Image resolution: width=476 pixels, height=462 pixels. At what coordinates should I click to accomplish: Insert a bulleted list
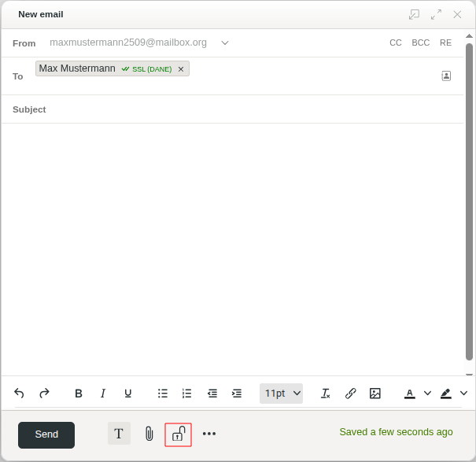[x=162, y=394]
